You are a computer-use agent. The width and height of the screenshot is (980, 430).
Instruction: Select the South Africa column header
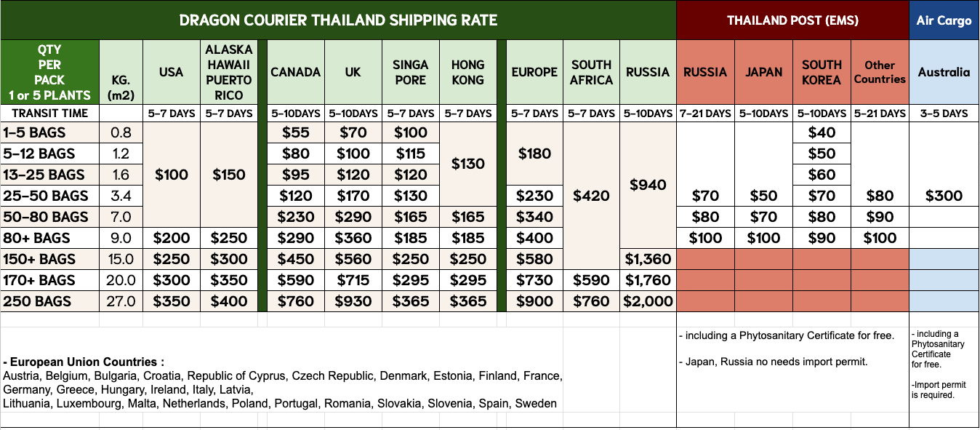click(x=591, y=72)
